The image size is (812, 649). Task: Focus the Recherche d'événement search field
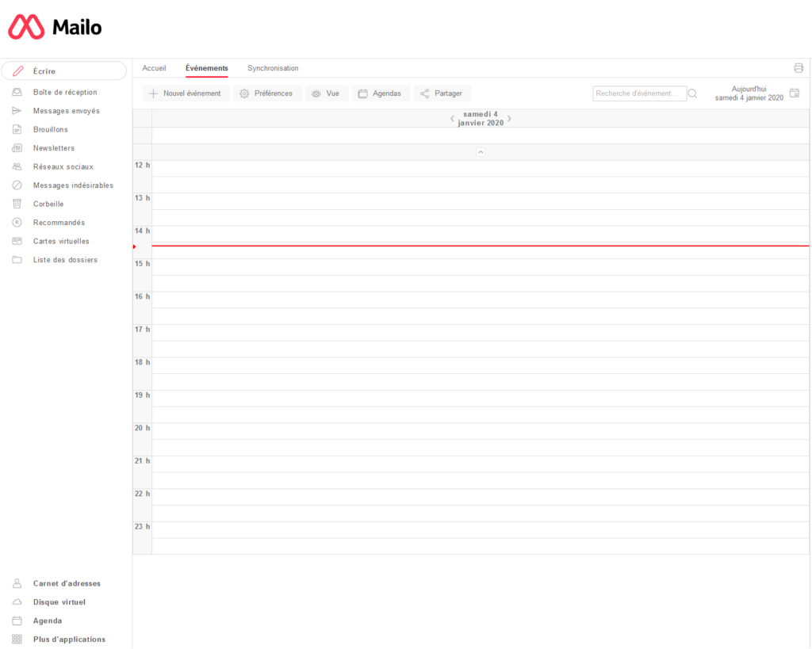click(x=640, y=94)
